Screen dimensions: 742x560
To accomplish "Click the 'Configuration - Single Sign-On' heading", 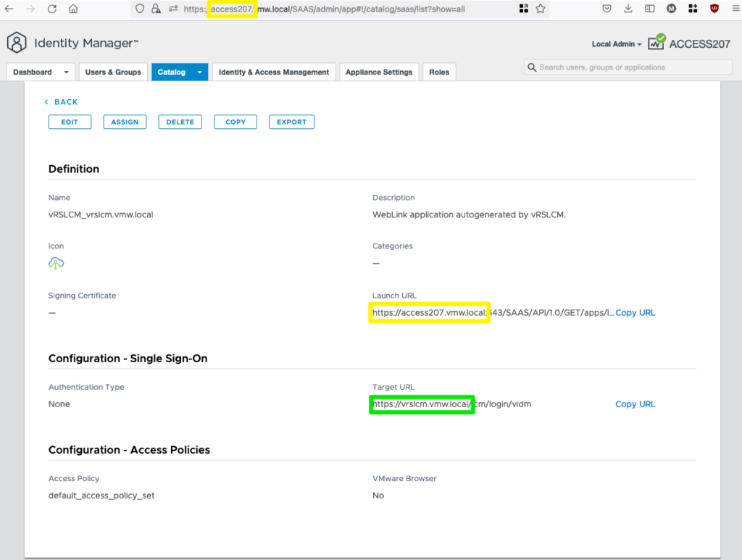I will (x=128, y=359).
